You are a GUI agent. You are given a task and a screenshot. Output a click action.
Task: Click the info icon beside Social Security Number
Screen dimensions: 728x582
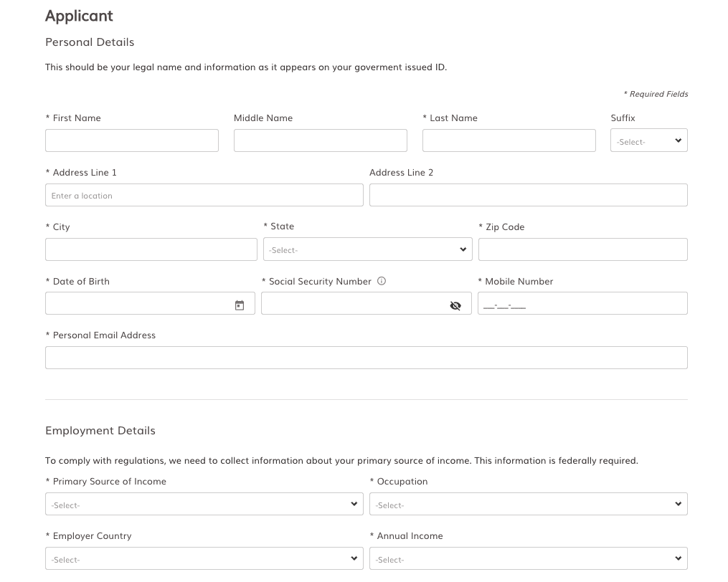(x=382, y=281)
